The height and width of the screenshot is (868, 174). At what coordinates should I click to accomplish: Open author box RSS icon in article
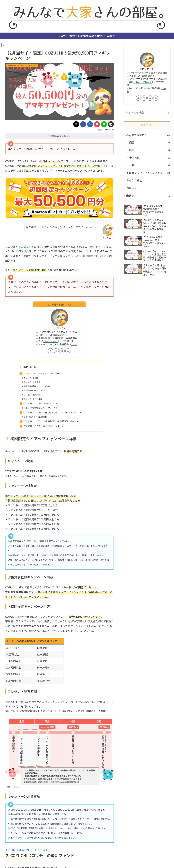(68, 351)
